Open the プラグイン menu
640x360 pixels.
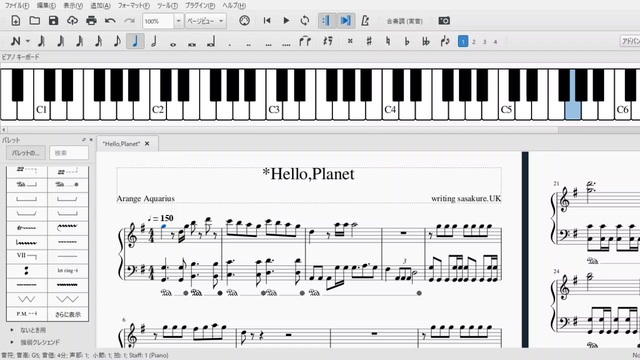(x=200, y=5)
